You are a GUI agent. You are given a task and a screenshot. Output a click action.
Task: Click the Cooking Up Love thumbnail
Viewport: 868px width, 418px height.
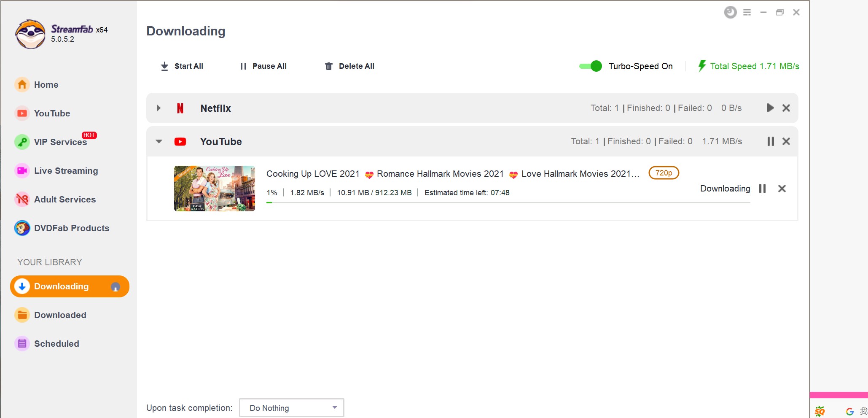pyautogui.click(x=214, y=189)
